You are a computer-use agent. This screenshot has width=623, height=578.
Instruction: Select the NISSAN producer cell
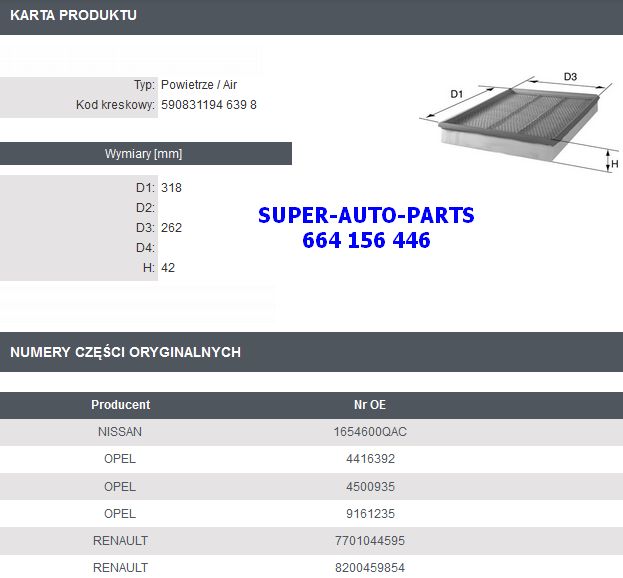[120, 432]
